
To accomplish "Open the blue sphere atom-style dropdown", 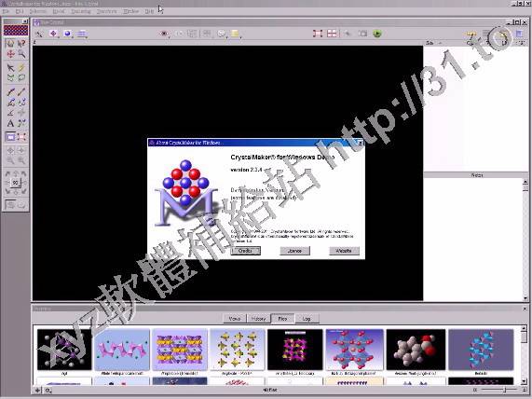I will tap(68, 34).
